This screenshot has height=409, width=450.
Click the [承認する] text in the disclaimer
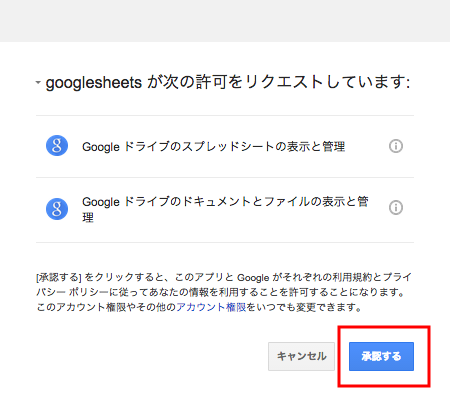(x=59, y=277)
